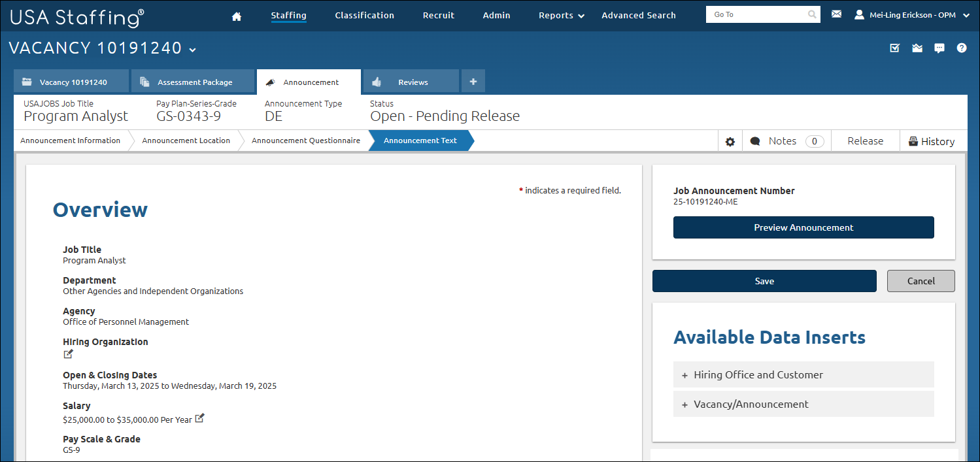980x462 pixels.
Task: Go to the Home icon in top navigation
Action: click(237, 16)
